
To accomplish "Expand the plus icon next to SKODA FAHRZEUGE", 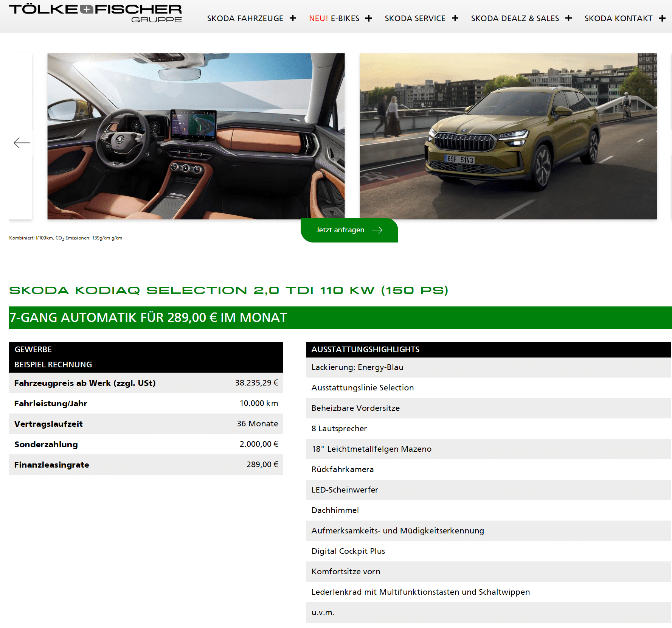I will (x=293, y=18).
